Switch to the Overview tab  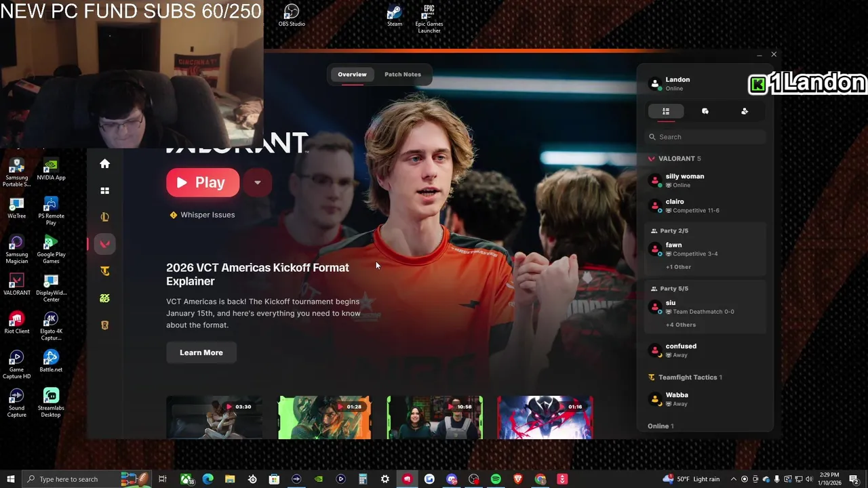(352, 75)
